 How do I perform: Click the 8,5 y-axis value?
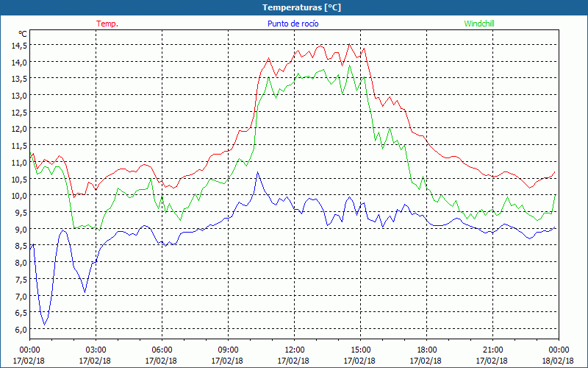click(21, 246)
